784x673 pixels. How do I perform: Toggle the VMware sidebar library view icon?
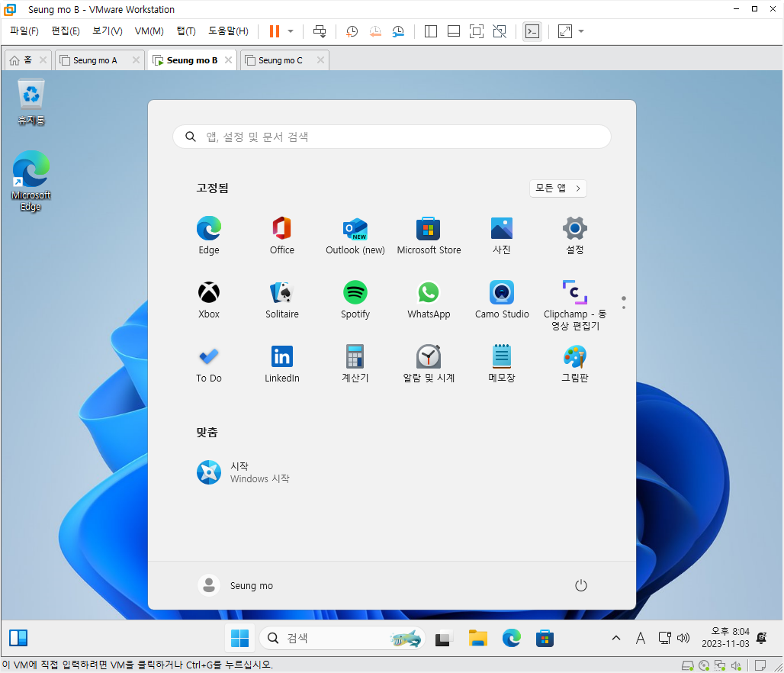point(430,31)
